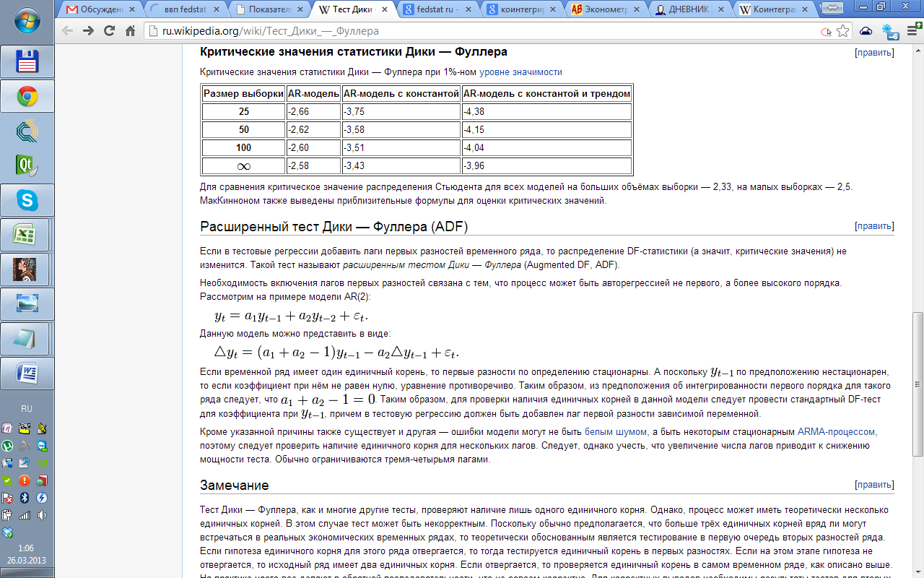The width and height of the screenshot is (924, 578).
Task: Switch to the Gmail Обсуждение tab
Action: [100, 9]
